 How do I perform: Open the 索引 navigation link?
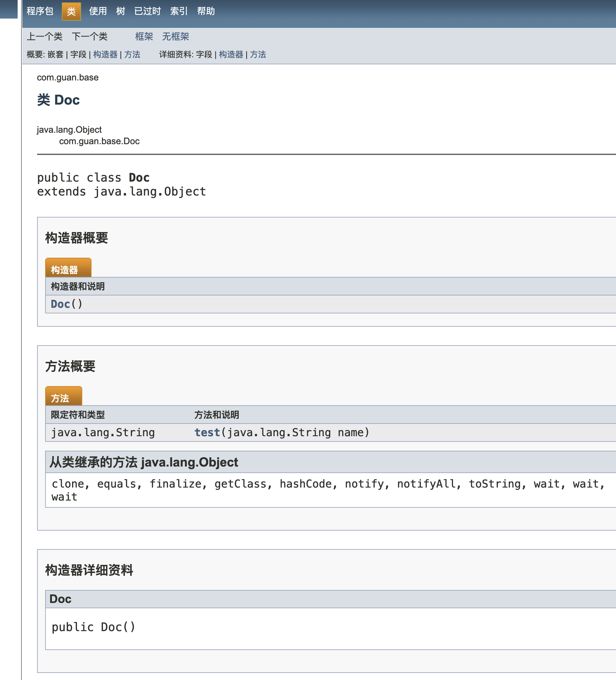(179, 11)
